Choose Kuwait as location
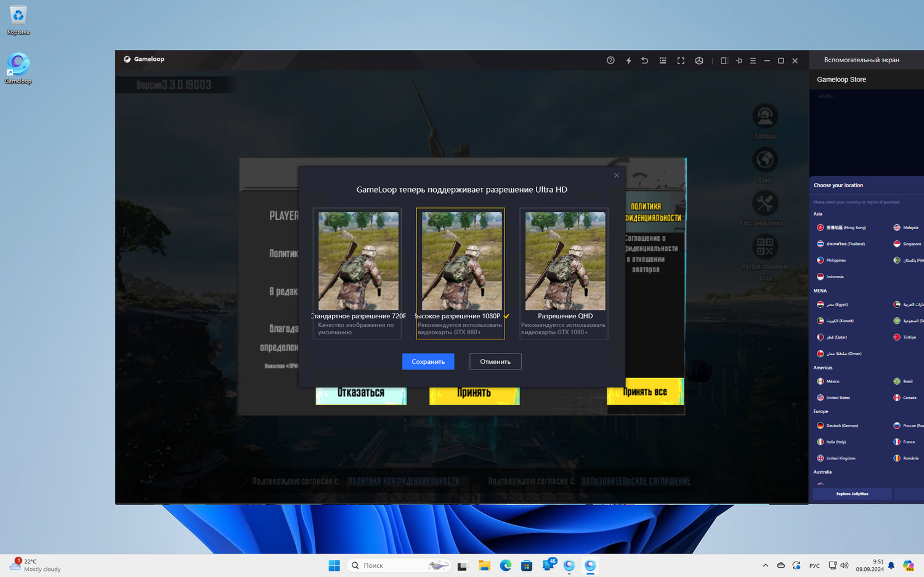Screen dimensions: 924x577 tap(835, 321)
